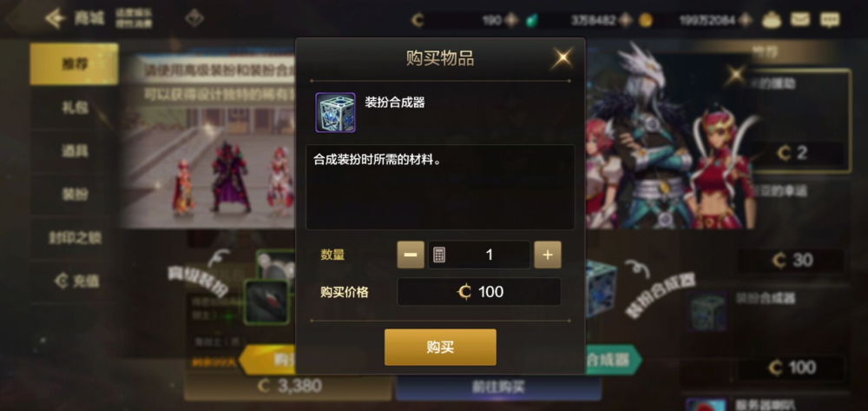Viewport: 868px width, 411px height.
Task: Open the chat bubble icon
Action: pos(829,20)
